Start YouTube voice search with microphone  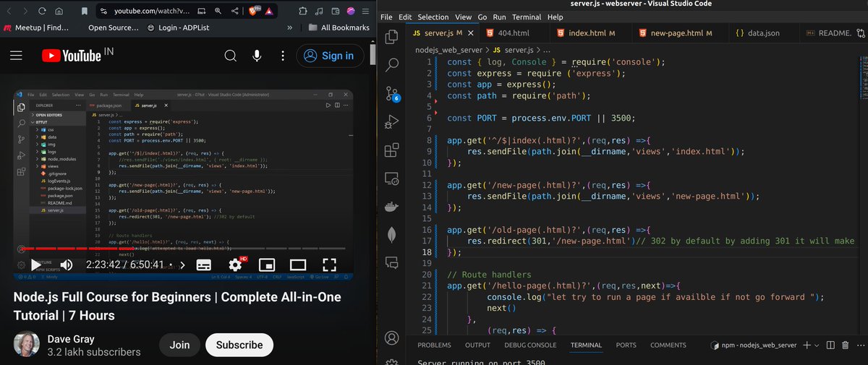[x=258, y=56]
